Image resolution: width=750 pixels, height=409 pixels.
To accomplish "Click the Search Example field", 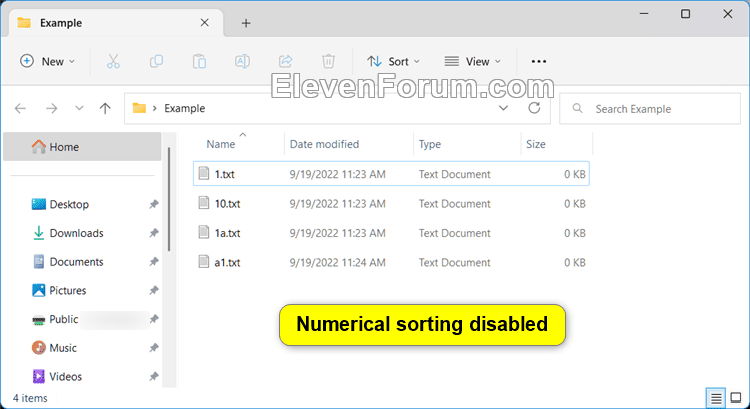I will click(650, 109).
